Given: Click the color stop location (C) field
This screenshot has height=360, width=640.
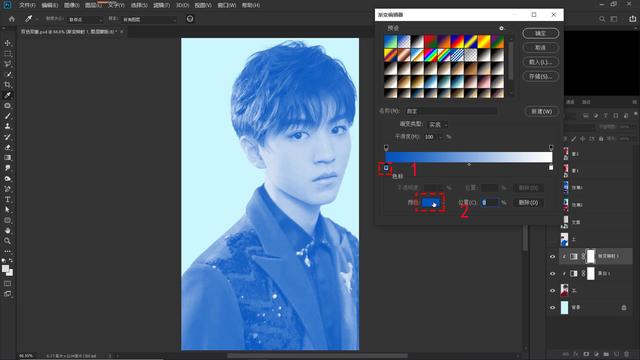Looking at the screenshot, I should pos(489,202).
